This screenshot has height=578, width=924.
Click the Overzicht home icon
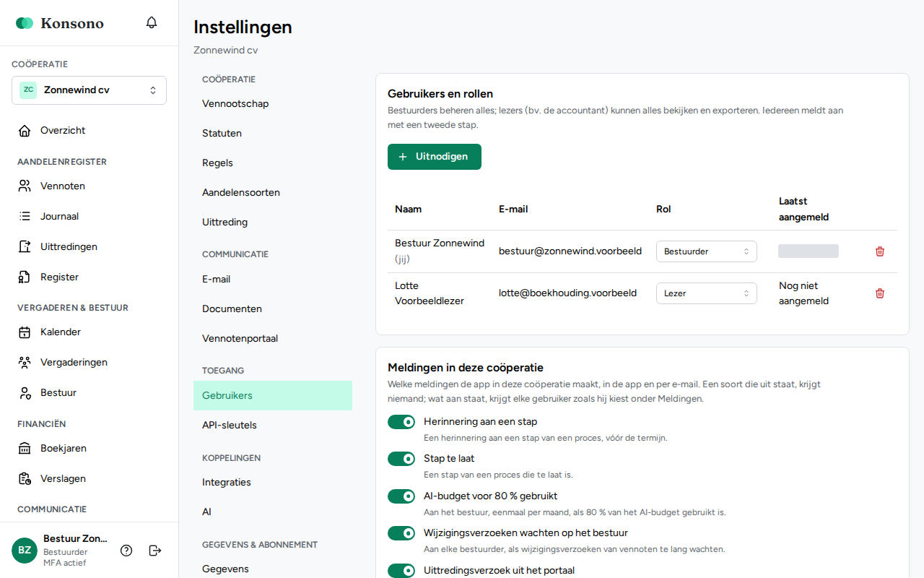[25, 131]
